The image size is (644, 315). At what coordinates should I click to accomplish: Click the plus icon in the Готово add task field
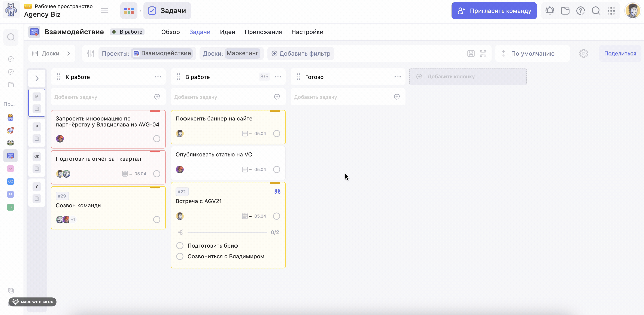coord(397,97)
